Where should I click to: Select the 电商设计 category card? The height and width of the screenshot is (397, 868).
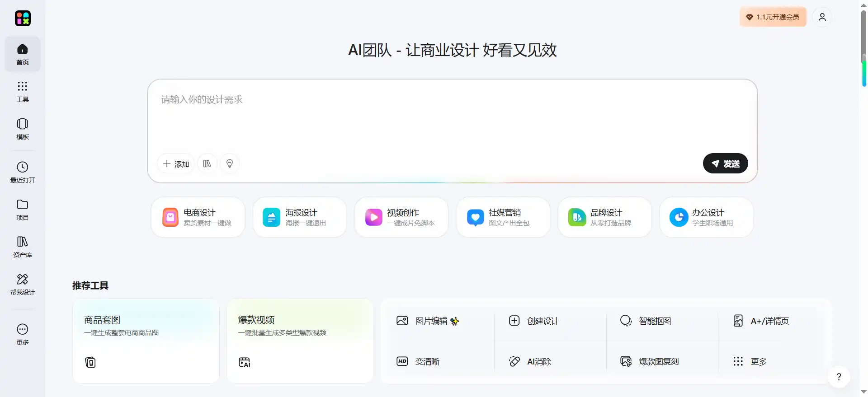click(198, 217)
